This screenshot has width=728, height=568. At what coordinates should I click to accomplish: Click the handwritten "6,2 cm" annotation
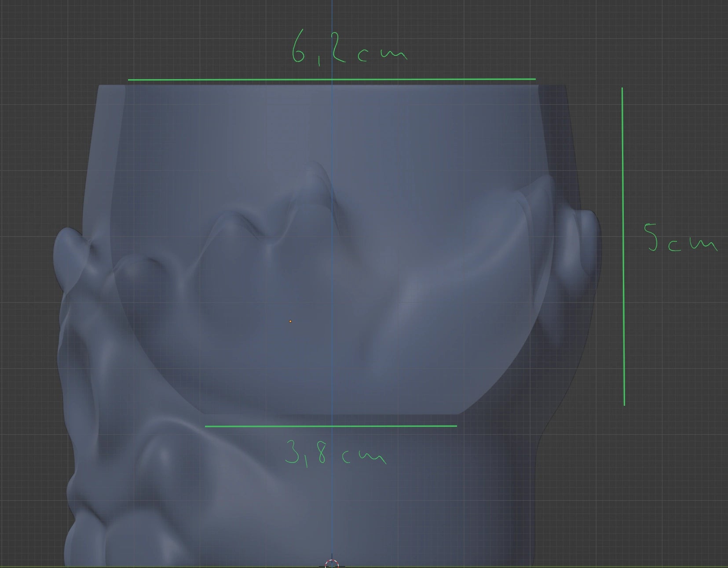348,49
